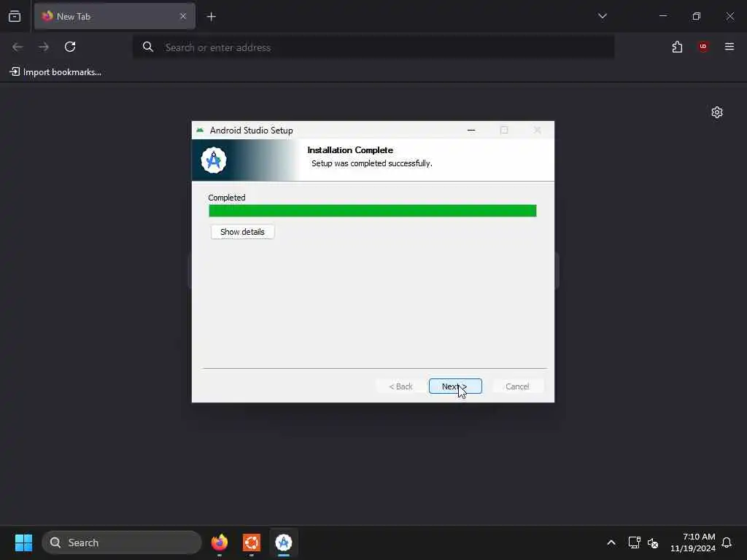Close the New Tab tab

click(183, 16)
